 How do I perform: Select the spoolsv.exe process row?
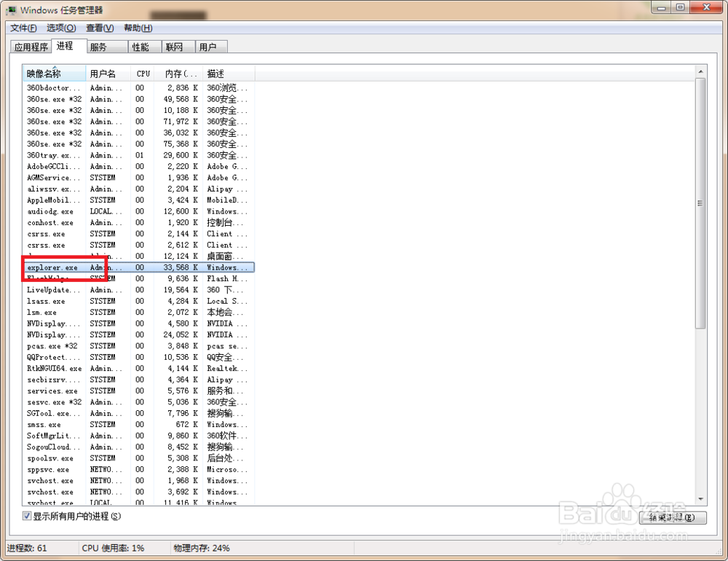pyautogui.click(x=138, y=458)
